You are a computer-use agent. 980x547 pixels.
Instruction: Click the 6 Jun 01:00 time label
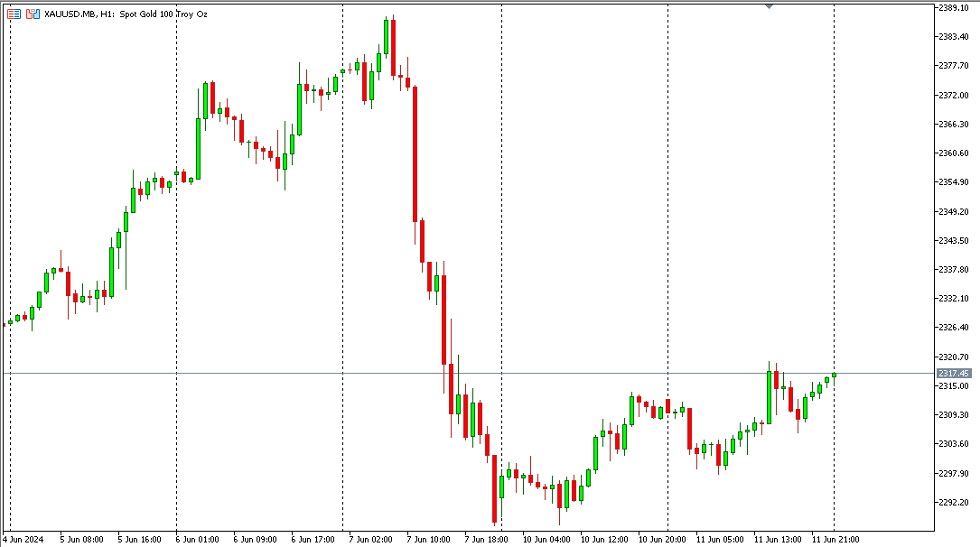click(x=198, y=540)
